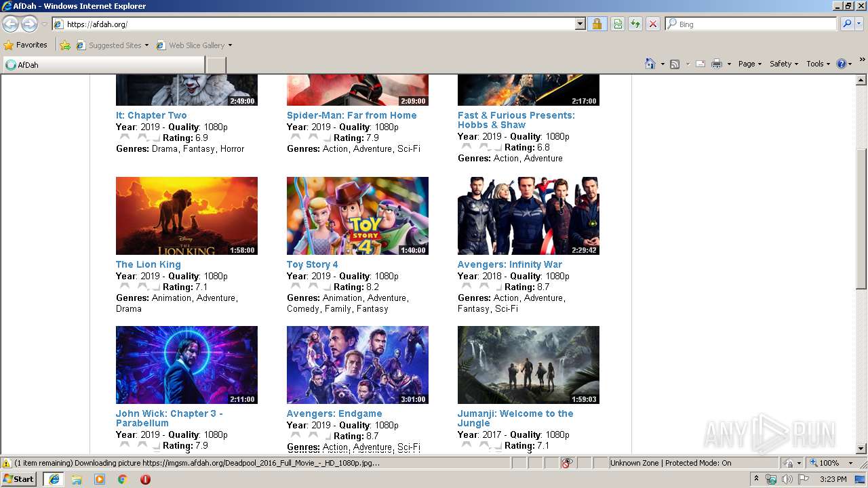Click the John Wick poster thumbnail

click(x=186, y=365)
